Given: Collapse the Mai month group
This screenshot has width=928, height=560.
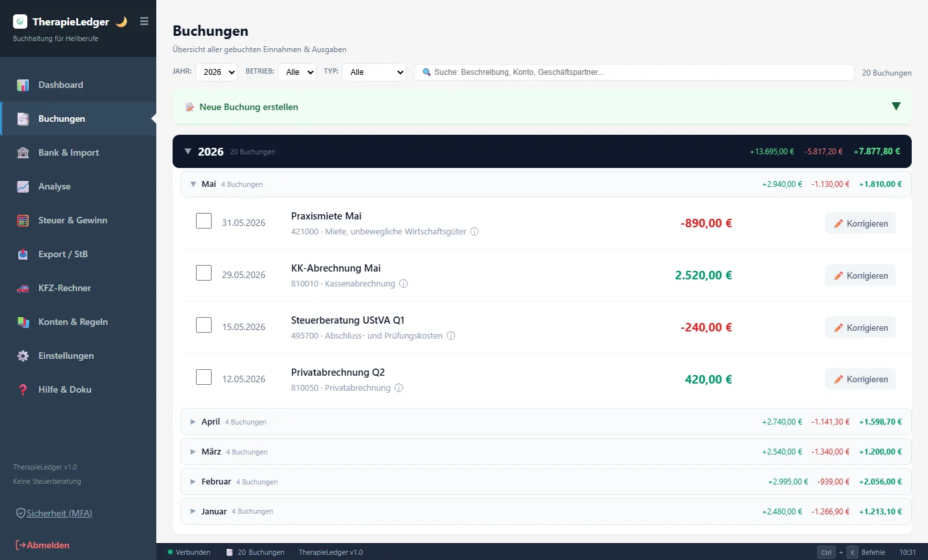Looking at the screenshot, I should [x=193, y=184].
